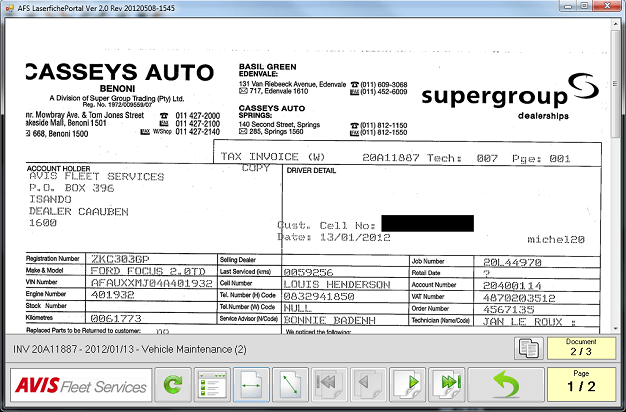Image resolution: width=626 pixels, height=412 pixels.
Task: Click VAT number 4870203512
Action: [519, 298]
